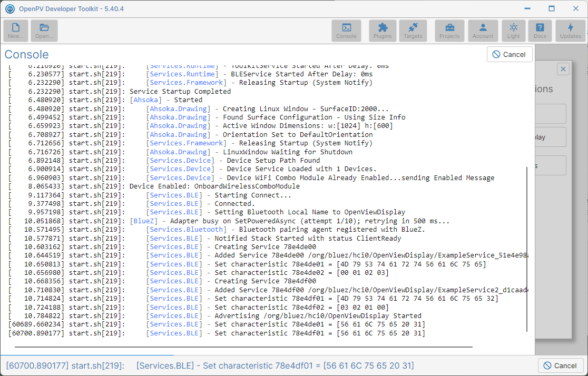The image size is (588, 376).
Task: Select the 'Advertising ... Started' log line
Action: [x=215, y=316]
